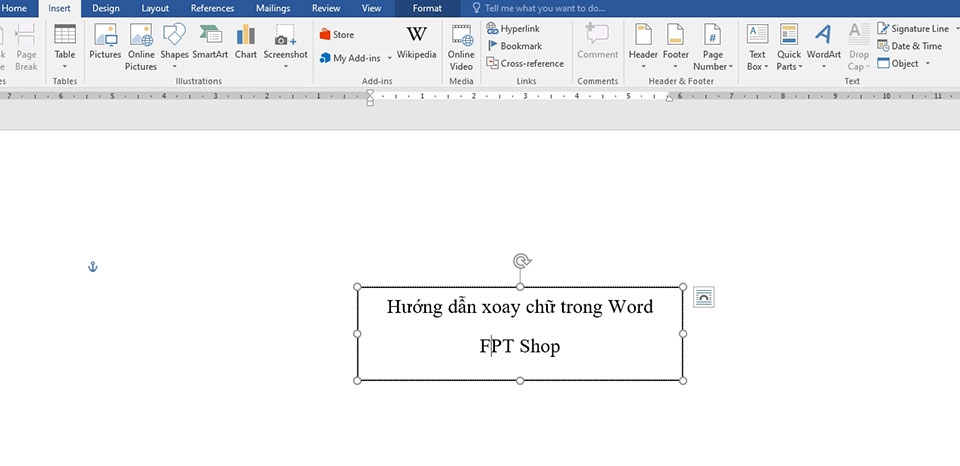The width and height of the screenshot is (960, 466).
Task: Switch to the Review tab
Action: pos(326,9)
